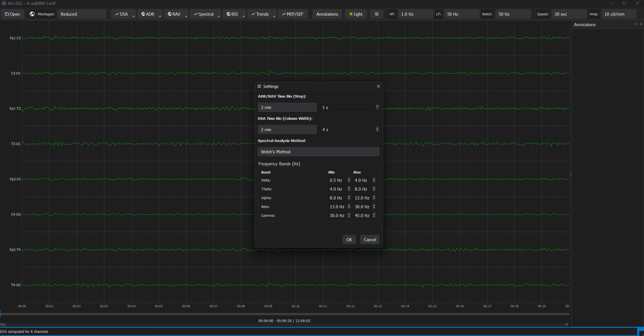
Task: Toggle Light mode theme
Action: tap(356, 14)
